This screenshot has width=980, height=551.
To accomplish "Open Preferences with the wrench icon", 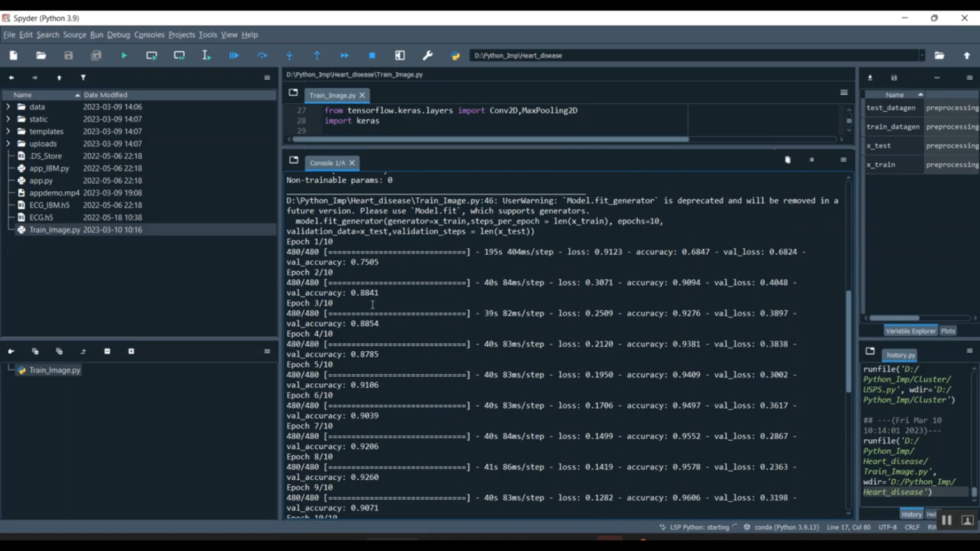I will tap(428, 55).
